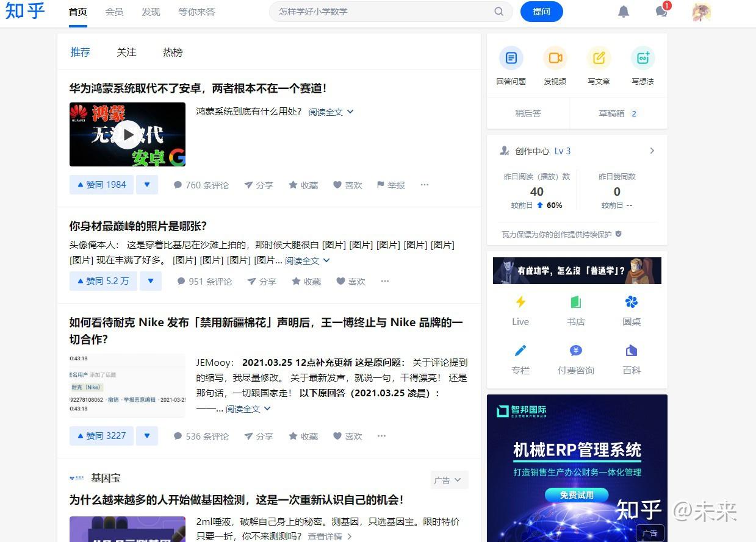Open 书店 bookstore icon
Image resolution: width=756 pixels, height=542 pixels.
pyautogui.click(x=576, y=302)
